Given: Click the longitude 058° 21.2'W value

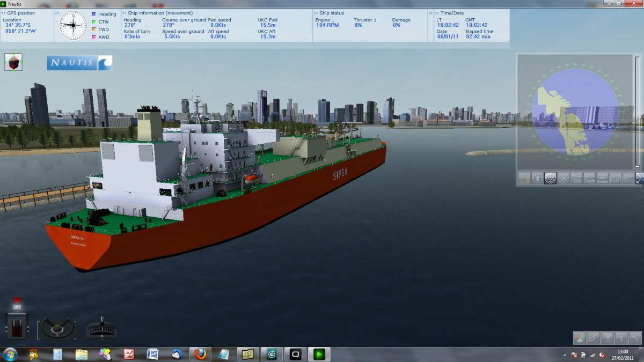Looking at the screenshot, I should pyautogui.click(x=20, y=31).
